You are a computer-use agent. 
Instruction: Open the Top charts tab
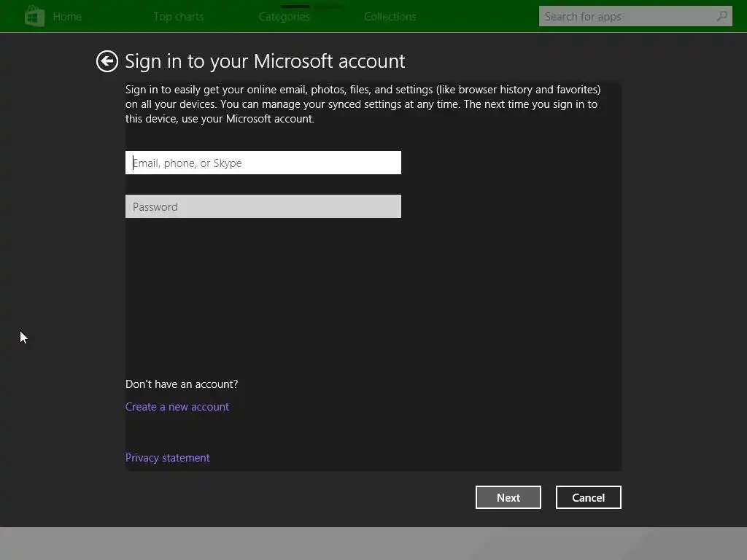coord(179,17)
